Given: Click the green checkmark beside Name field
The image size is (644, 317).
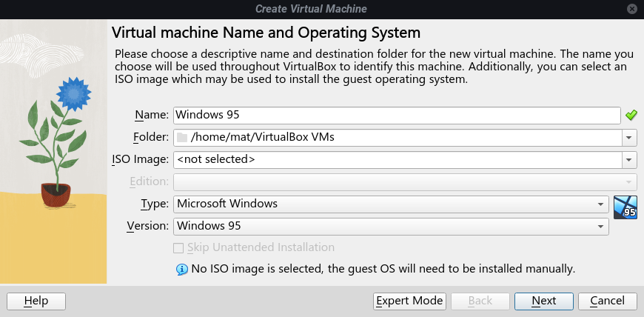Looking at the screenshot, I should pyautogui.click(x=631, y=115).
